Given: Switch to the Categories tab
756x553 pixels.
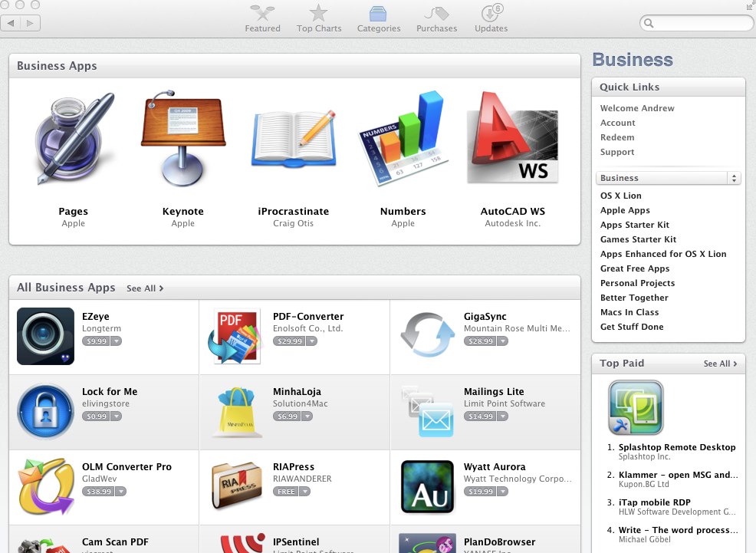Looking at the screenshot, I should 379,19.
